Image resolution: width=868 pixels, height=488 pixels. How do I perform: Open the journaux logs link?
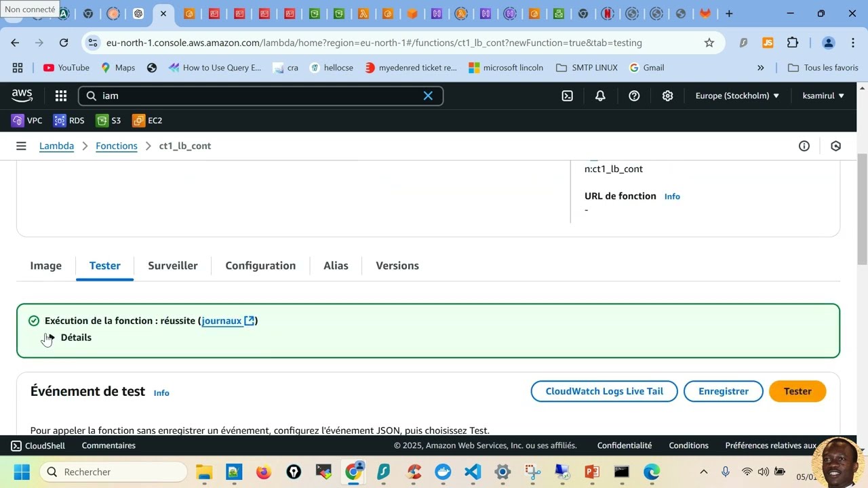coord(228,321)
